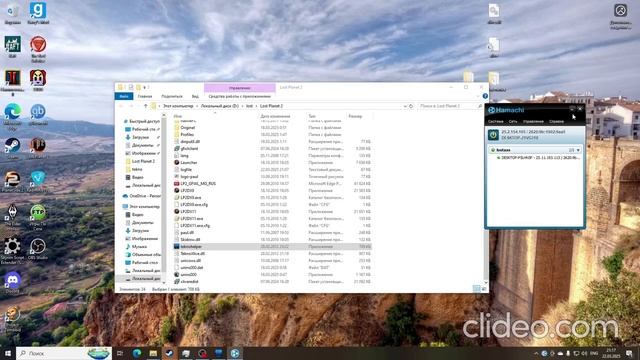Sort by the Размер column header
640x360 pixels.
(355, 116)
